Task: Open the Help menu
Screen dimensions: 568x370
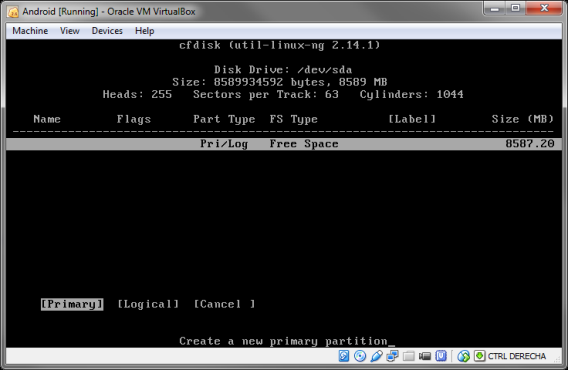Action: (x=145, y=31)
